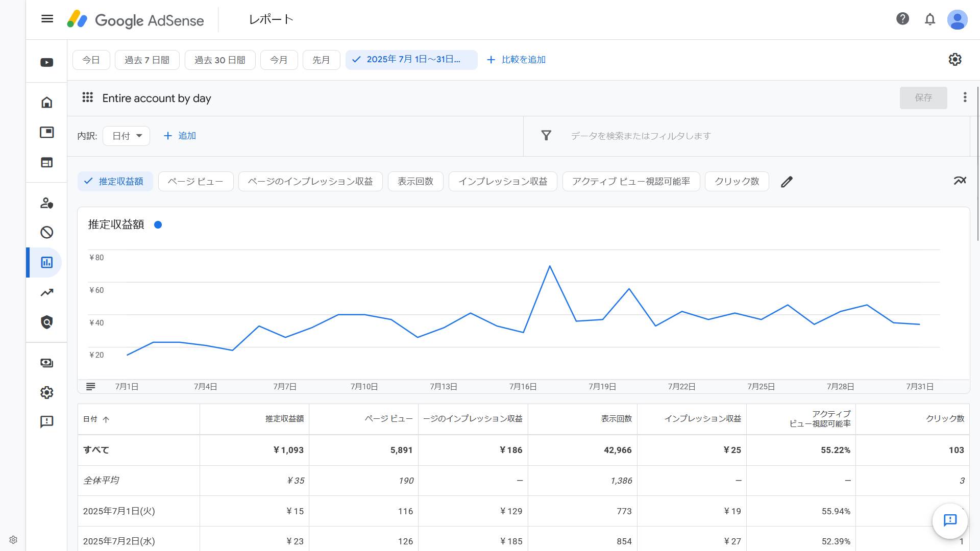980x551 pixels.
Task: Open the hamburger main menu
Action: pos(47,19)
